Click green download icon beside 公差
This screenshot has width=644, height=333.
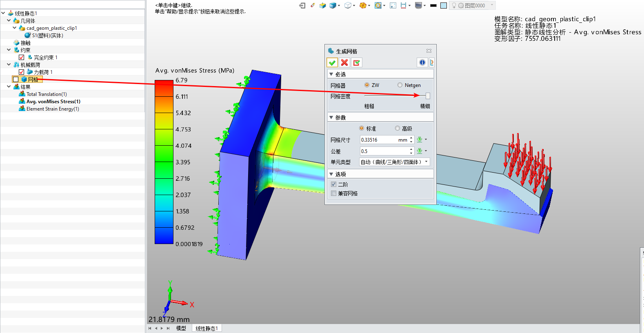pyautogui.click(x=420, y=151)
